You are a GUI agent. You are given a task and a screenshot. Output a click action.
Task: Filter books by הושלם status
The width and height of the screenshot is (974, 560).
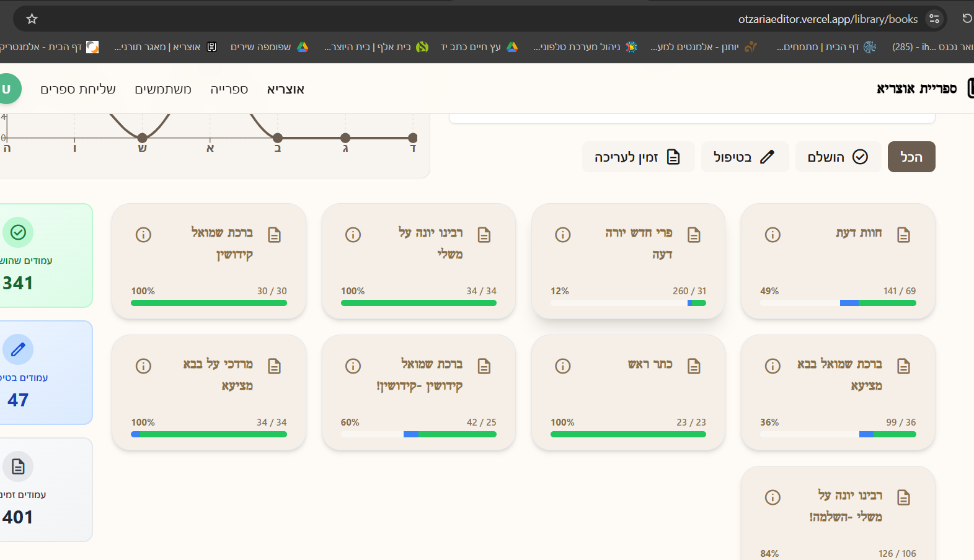coord(837,157)
